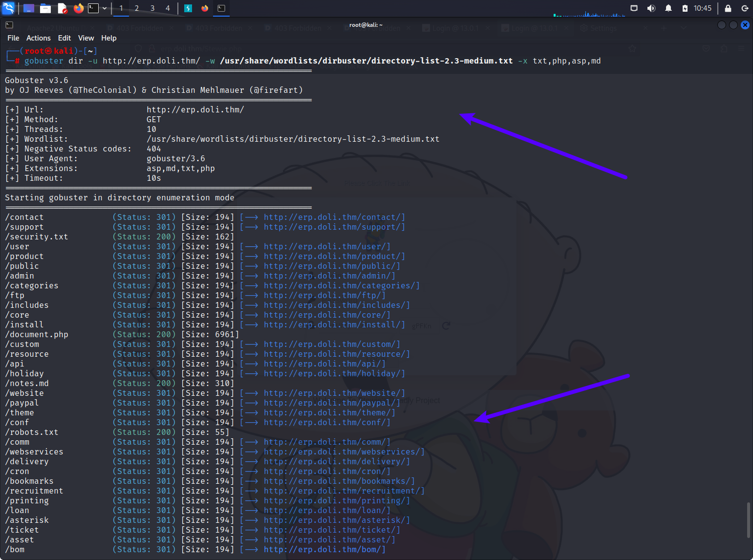Viewport: 753px width, 560px height.
Task: Click the wordlist path in the gobuster command
Action: pos(366,61)
